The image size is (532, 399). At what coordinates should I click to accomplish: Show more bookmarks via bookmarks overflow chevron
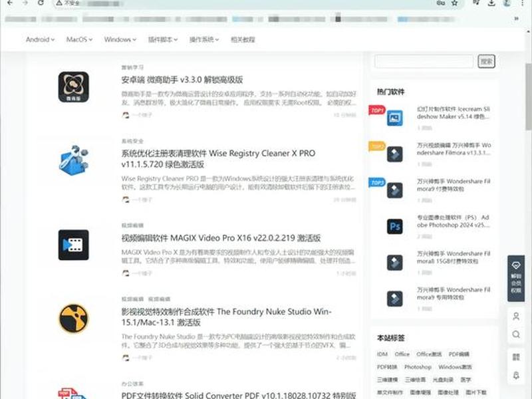coord(517,19)
